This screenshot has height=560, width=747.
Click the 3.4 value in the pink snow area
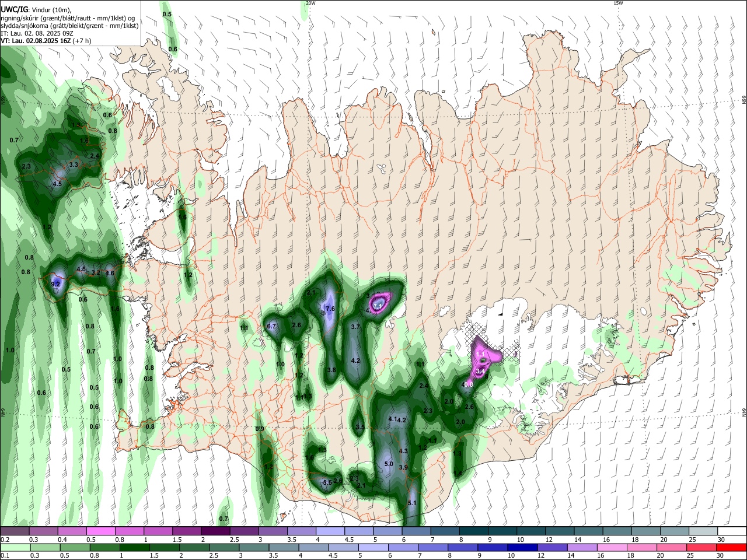click(481, 371)
